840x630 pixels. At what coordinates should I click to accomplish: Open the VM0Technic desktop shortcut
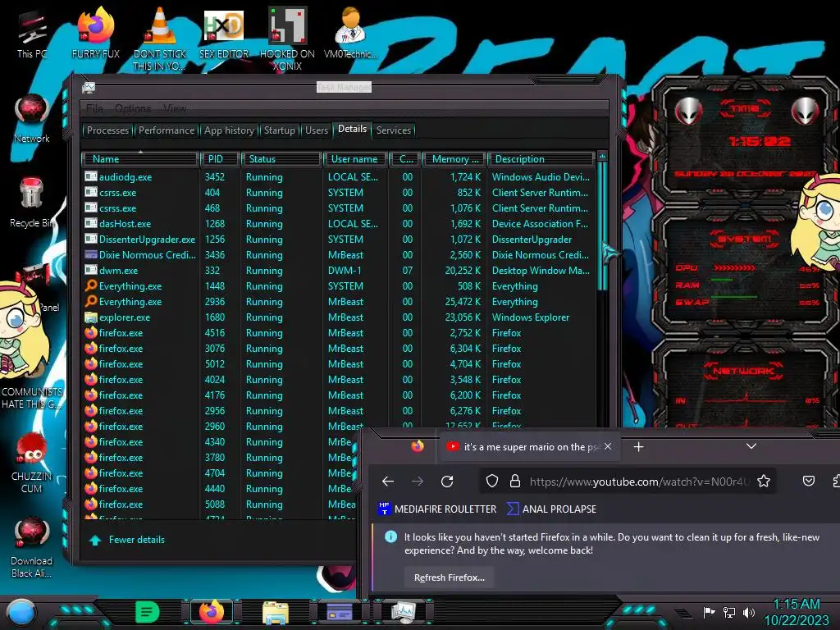point(350,32)
